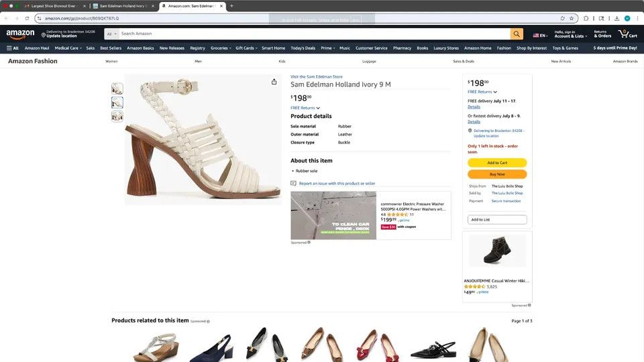Open the Groceries dropdown
The height and width of the screenshot is (362, 644).
tap(221, 48)
